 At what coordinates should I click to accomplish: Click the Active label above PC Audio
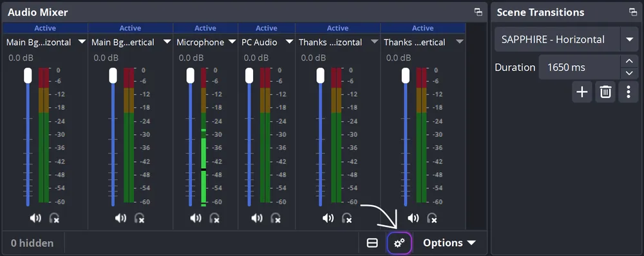point(267,28)
